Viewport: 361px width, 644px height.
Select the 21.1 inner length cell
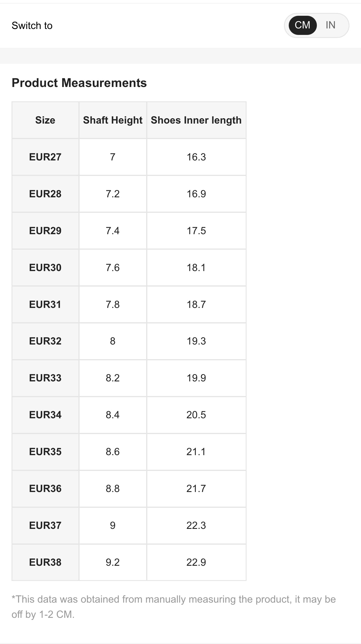[x=196, y=452]
